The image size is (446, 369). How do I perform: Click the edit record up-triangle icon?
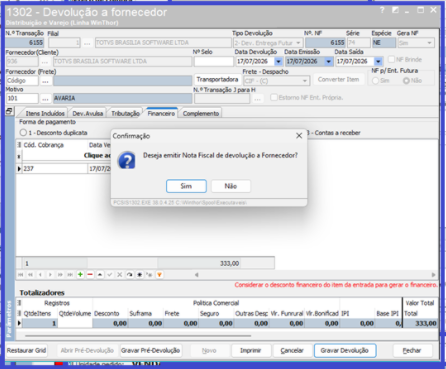coord(100,275)
